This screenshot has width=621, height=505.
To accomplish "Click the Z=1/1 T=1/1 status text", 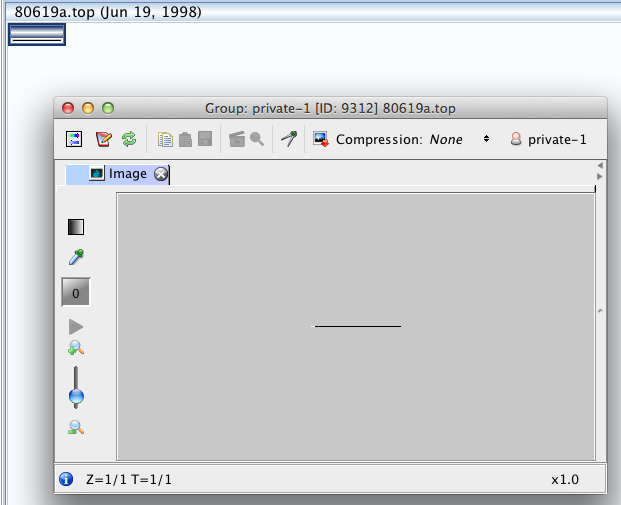I will 129,480.
